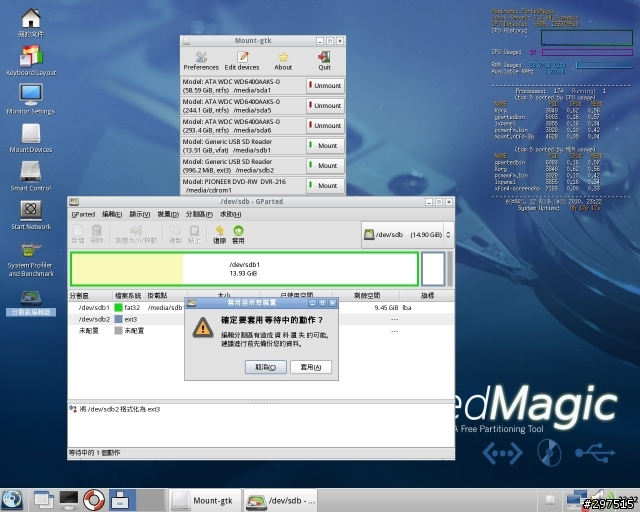Viewport: 640px width, 512px height.
Task: Open the /dev/sdb device selector dropdown
Action: [407, 235]
